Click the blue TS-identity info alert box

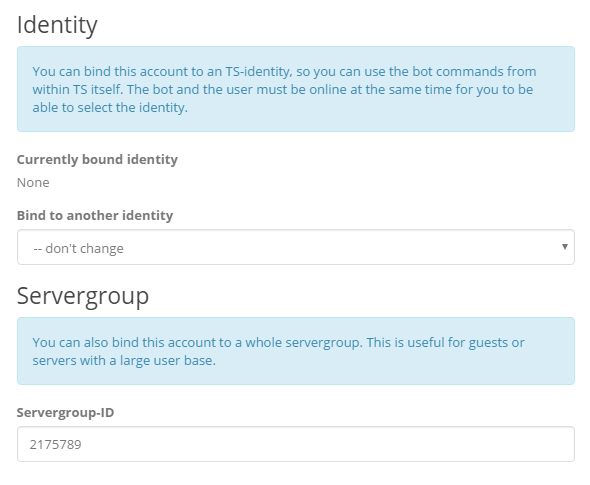pos(296,89)
